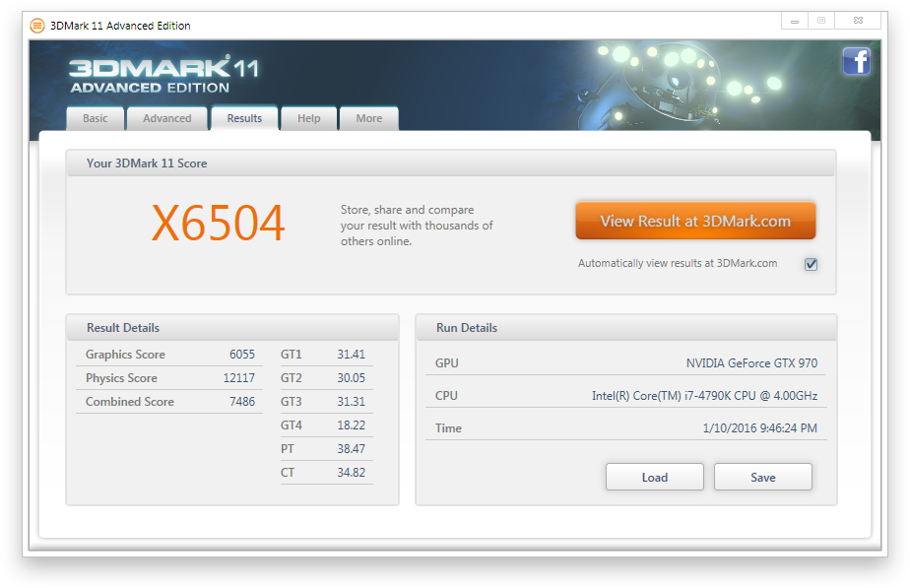Click the GT3 result 31.31
The width and height of the screenshot is (910, 588).
[x=352, y=402]
